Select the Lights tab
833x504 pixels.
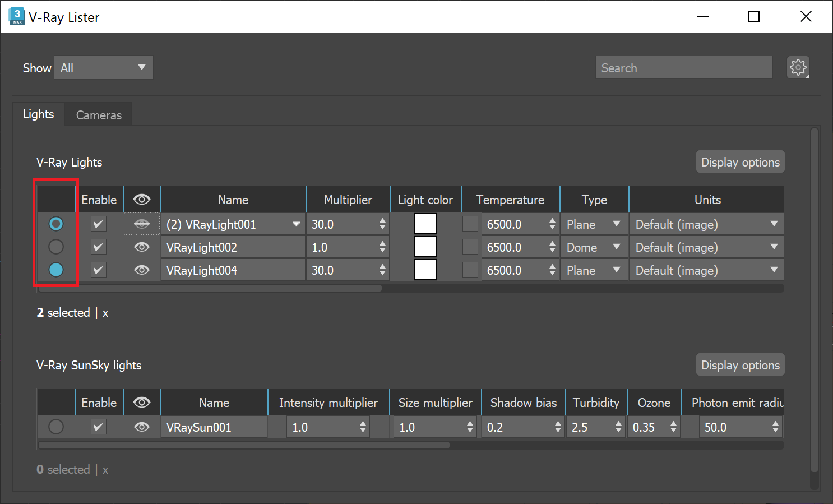38,114
